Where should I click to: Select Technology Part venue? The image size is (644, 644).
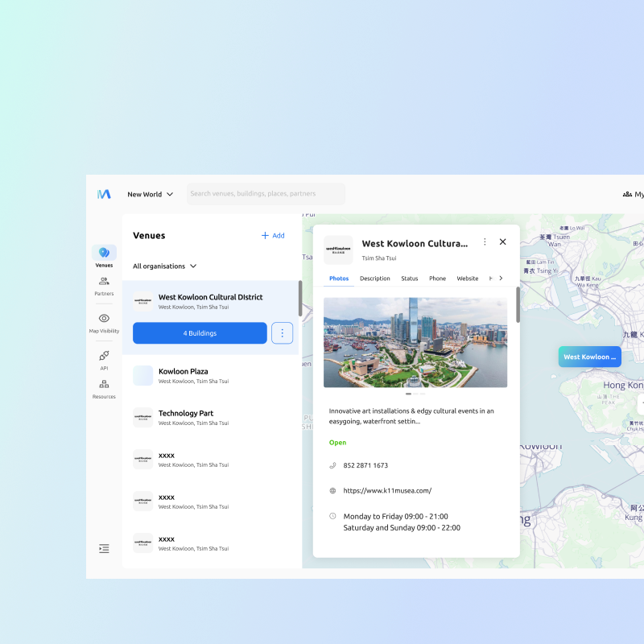pos(210,417)
